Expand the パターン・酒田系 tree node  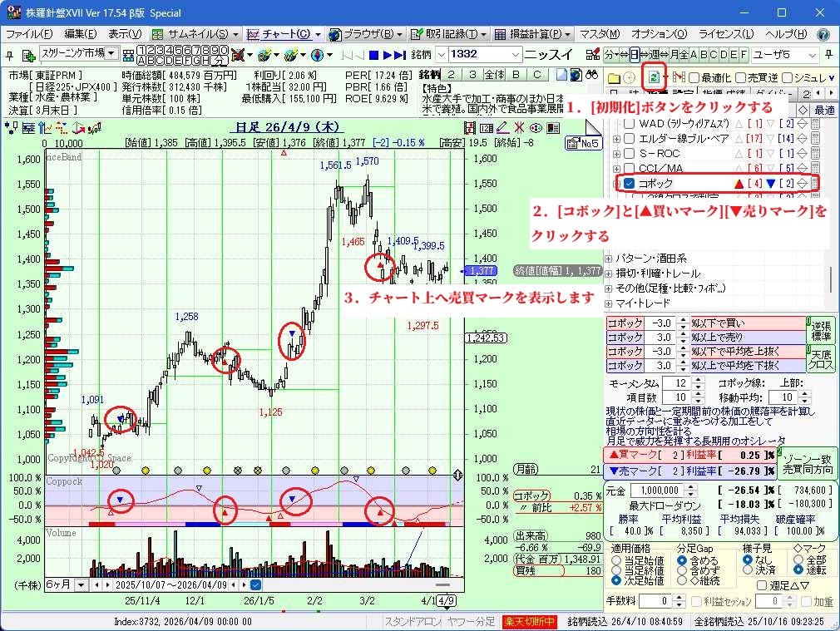(x=608, y=259)
